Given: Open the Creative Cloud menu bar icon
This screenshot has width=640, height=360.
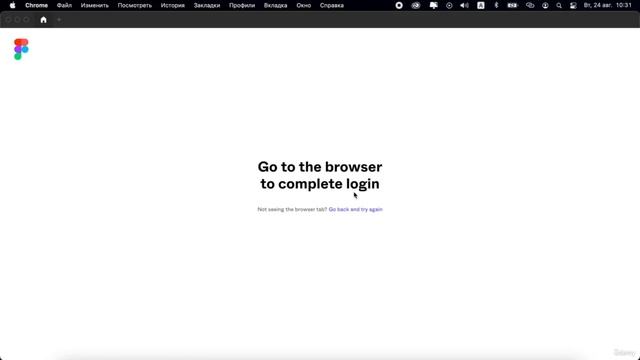Looking at the screenshot, I should point(416,5).
